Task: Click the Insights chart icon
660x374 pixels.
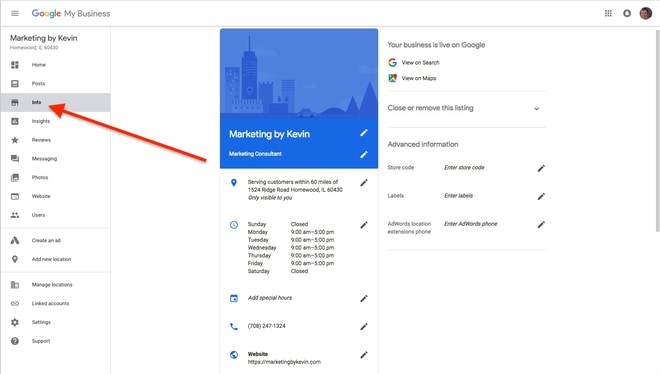Action: (x=15, y=121)
